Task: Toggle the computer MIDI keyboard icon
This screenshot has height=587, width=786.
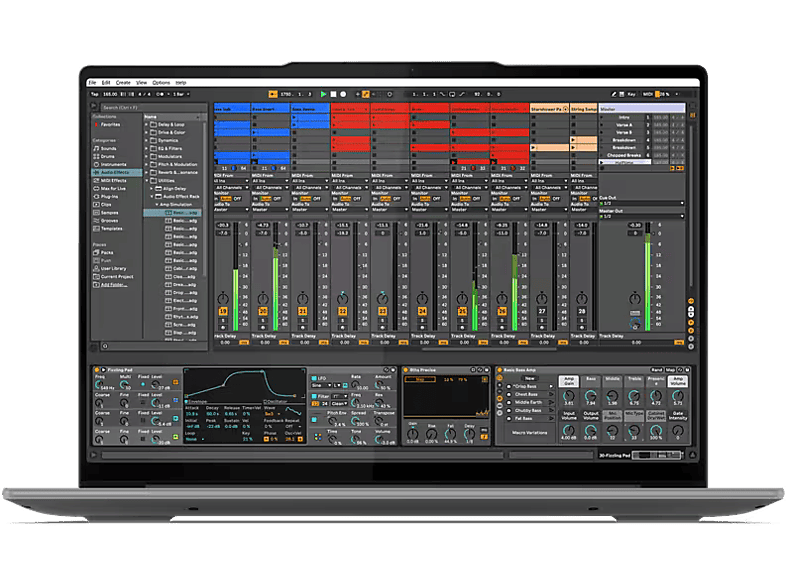Action: (622, 94)
